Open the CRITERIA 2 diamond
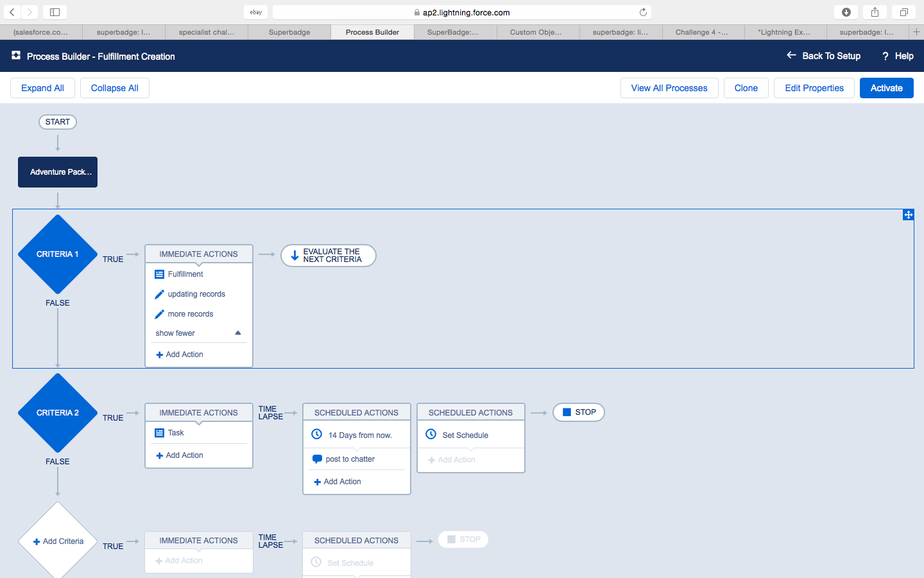 coord(58,413)
